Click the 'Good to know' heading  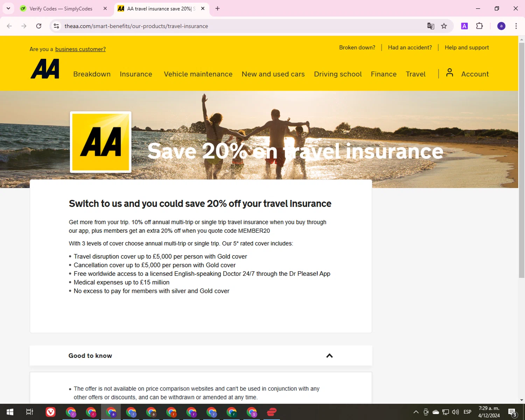pos(90,356)
